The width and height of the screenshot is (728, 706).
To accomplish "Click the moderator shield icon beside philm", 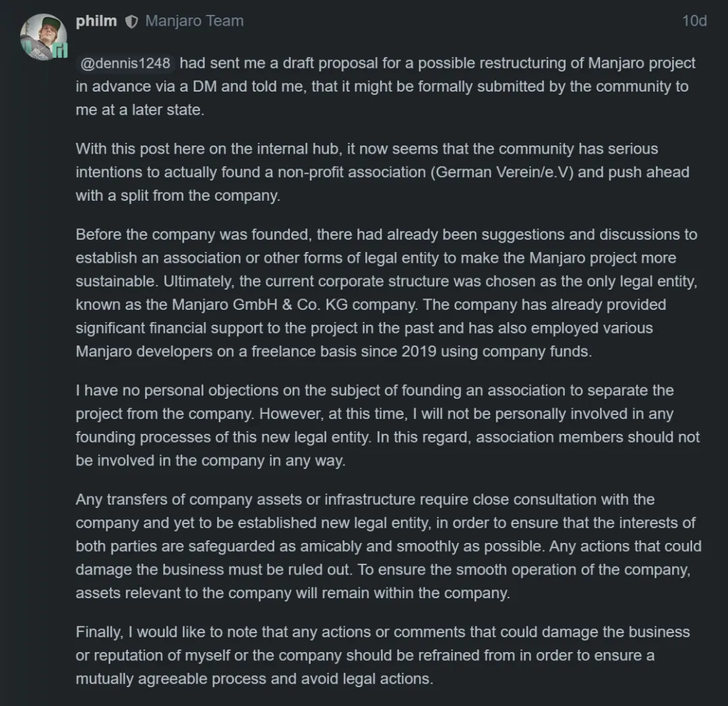I will point(131,22).
